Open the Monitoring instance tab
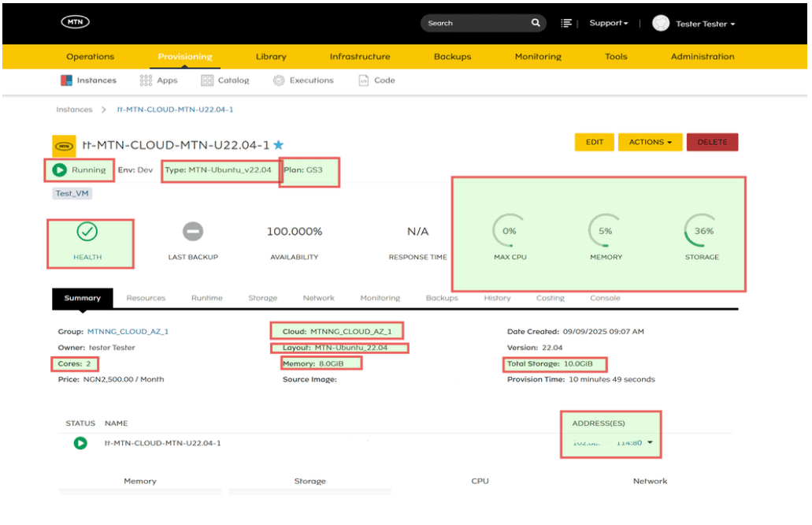The width and height of the screenshot is (812, 525). [x=380, y=298]
